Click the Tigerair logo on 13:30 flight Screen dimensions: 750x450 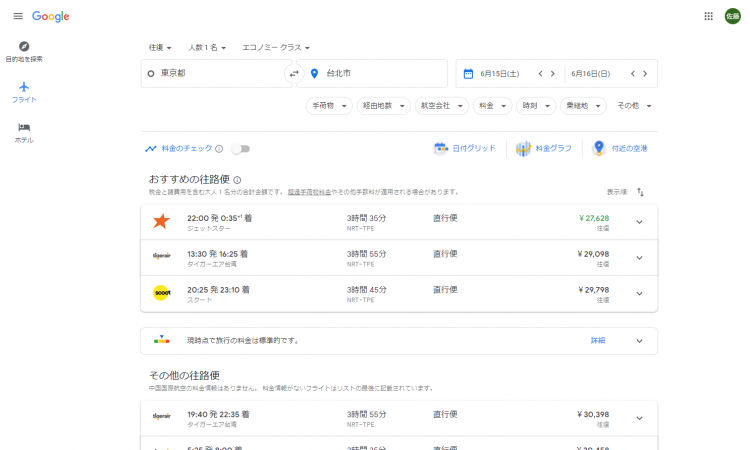162,256
